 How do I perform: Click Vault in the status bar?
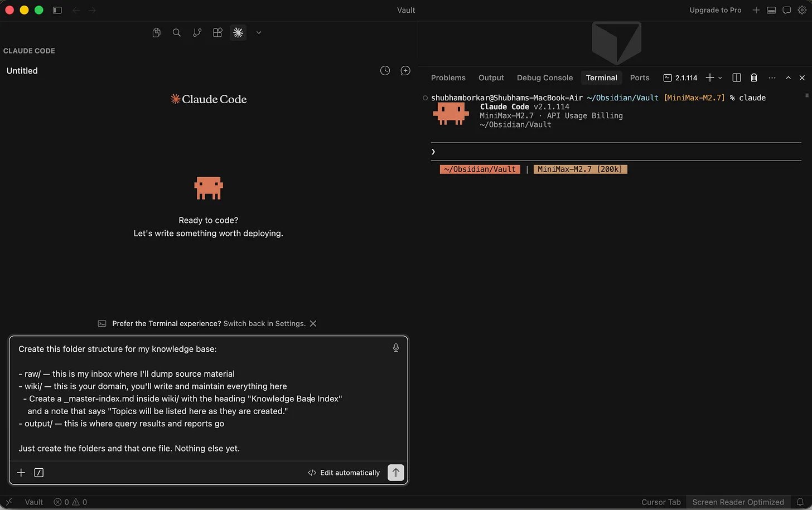(x=34, y=502)
